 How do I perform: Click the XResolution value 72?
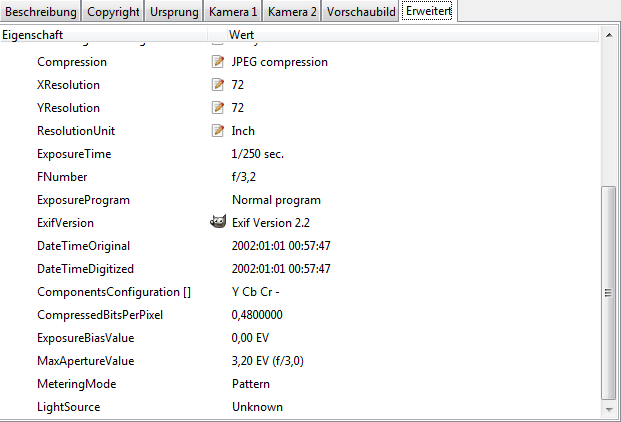[x=238, y=85]
